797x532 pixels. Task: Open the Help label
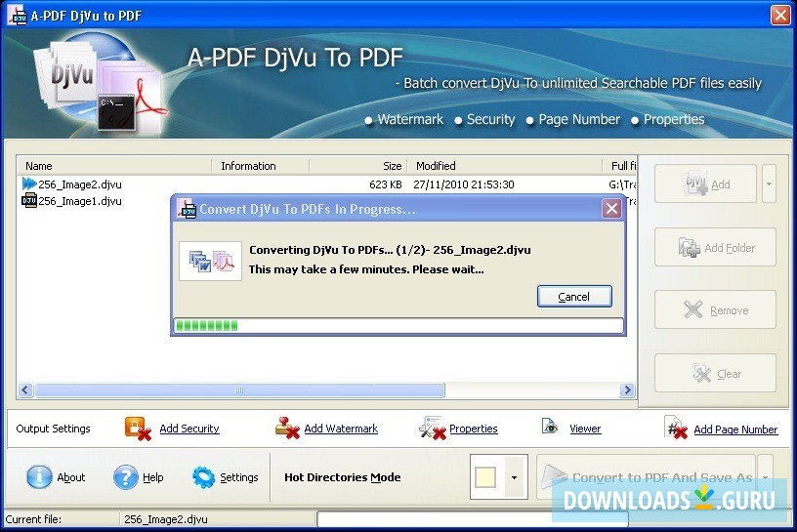[152, 477]
